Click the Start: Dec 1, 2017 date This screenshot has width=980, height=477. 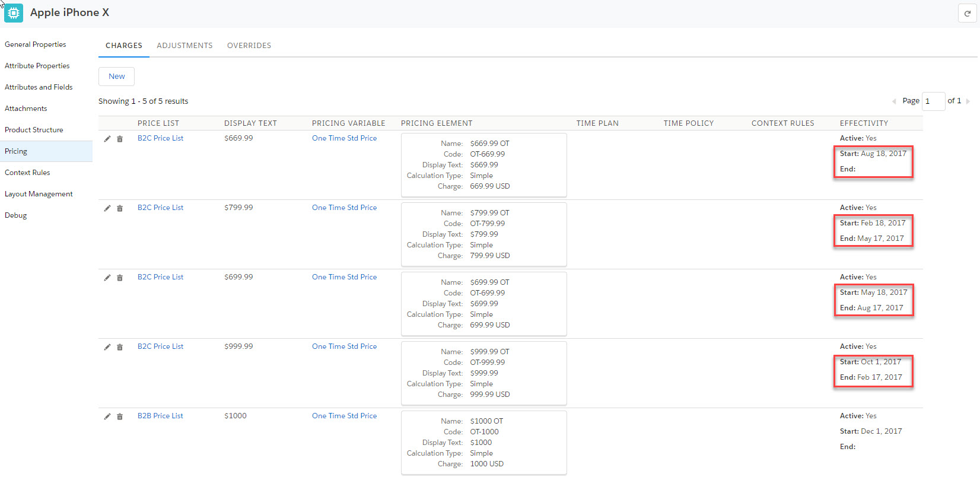[871, 431]
